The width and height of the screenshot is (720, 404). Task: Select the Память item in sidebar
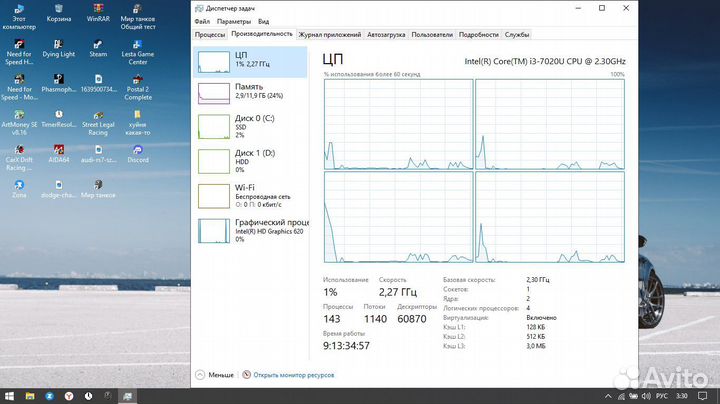pos(251,93)
